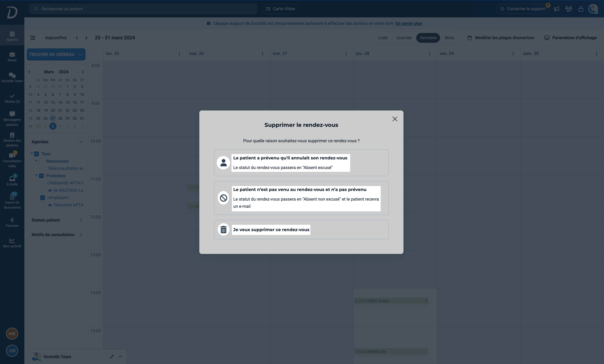Expand Statuts patient section
The height and width of the screenshot is (364, 604).
(x=81, y=220)
